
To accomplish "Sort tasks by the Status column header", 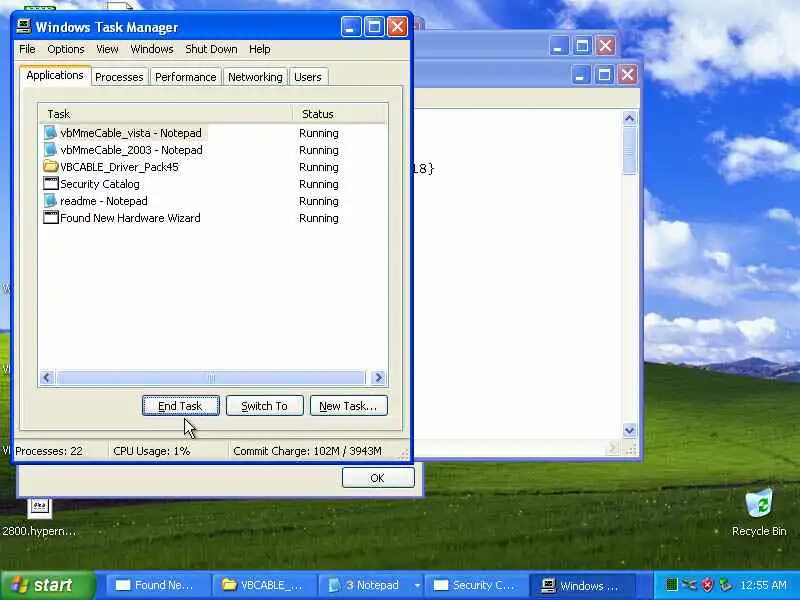I will tap(339, 114).
